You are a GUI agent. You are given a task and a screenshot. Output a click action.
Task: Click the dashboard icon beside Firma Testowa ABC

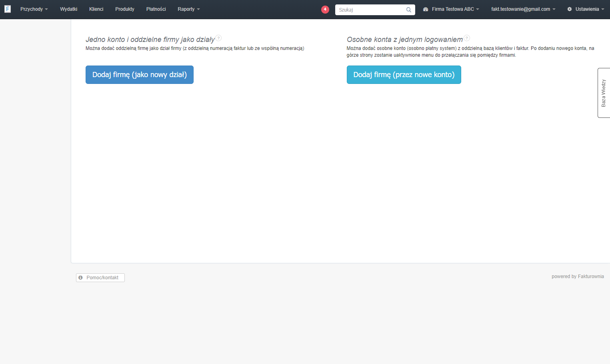[x=426, y=9]
